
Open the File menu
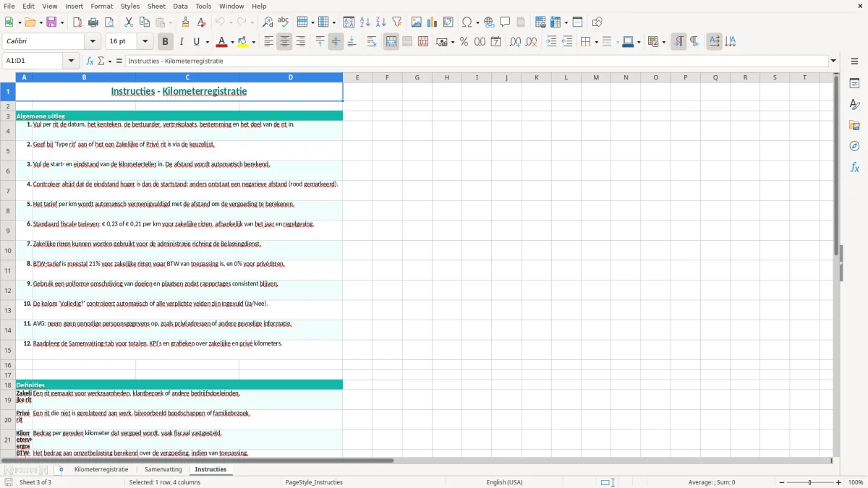(x=9, y=6)
